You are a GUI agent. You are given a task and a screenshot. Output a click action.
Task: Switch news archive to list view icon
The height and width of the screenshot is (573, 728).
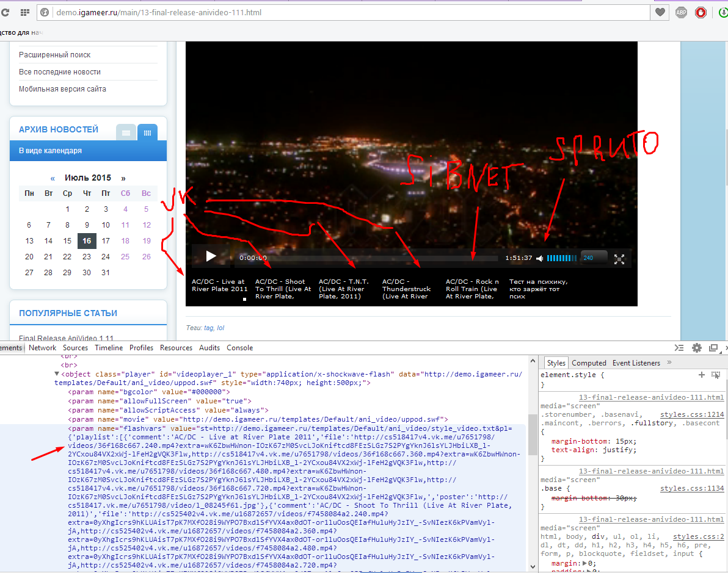tap(126, 132)
